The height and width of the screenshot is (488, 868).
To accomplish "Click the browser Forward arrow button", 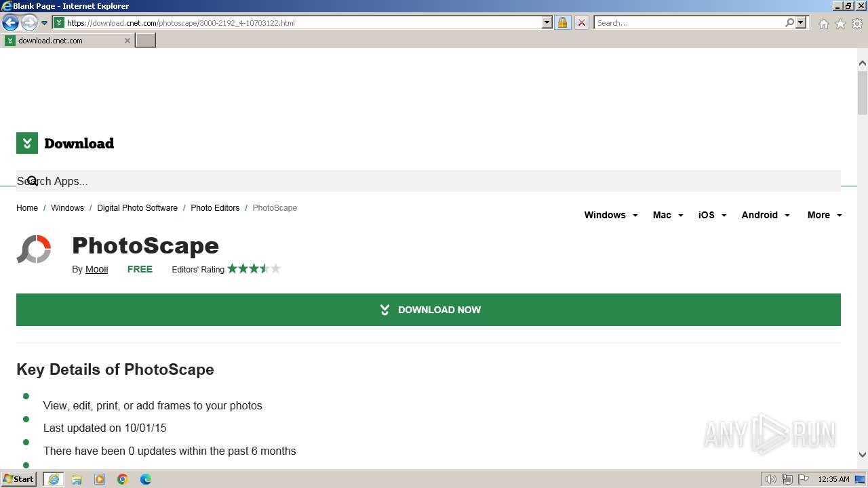I will (x=29, y=23).
